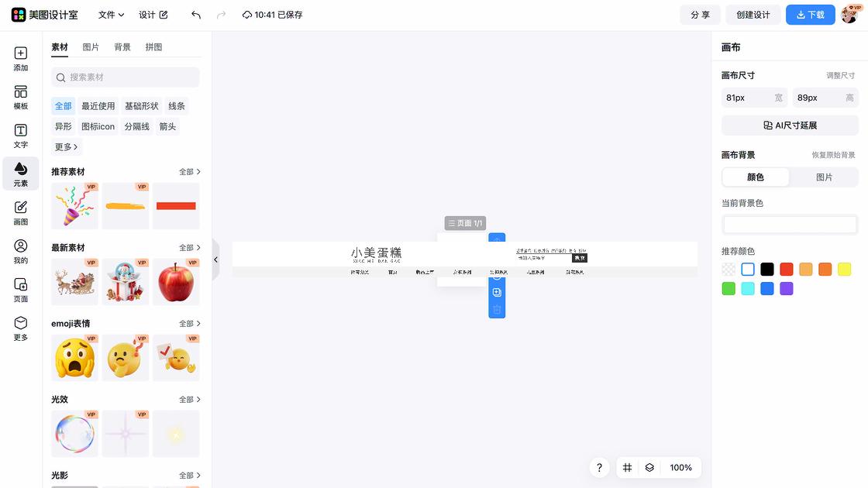This screenshot has width=868, height=488.
Task: Select the 文字 text tool
Action: (20, 136)
